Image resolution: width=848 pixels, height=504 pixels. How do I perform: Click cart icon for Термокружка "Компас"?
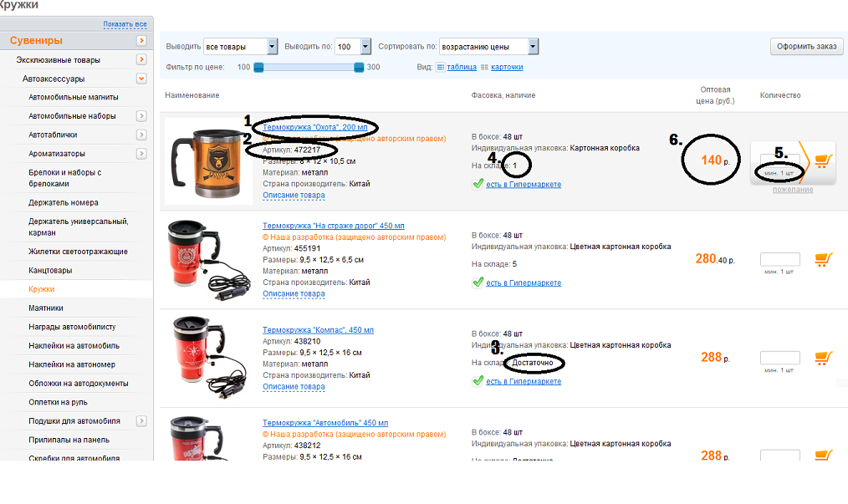pyautogui.click(x=824, y=358)
